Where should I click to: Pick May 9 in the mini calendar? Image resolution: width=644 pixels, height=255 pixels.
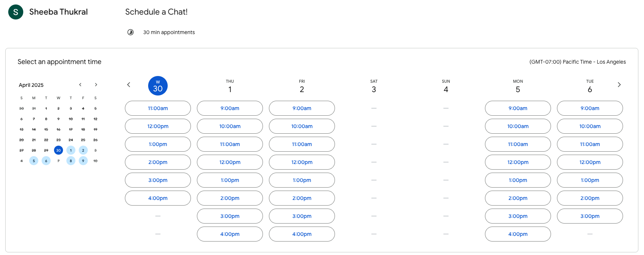point(83,161)
